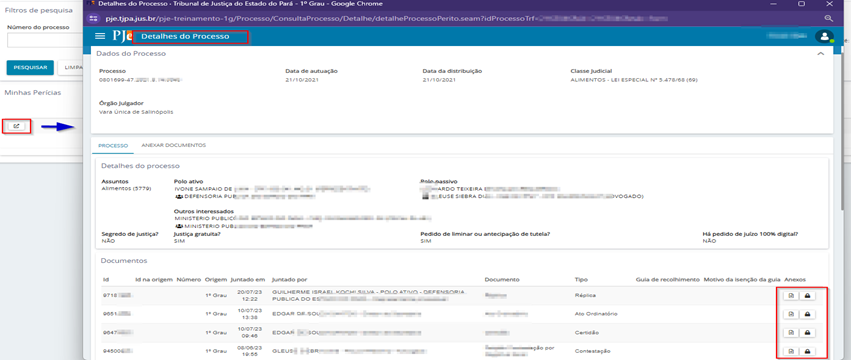
Task: View document icon for the Certidão row
Action: point(791,332)
